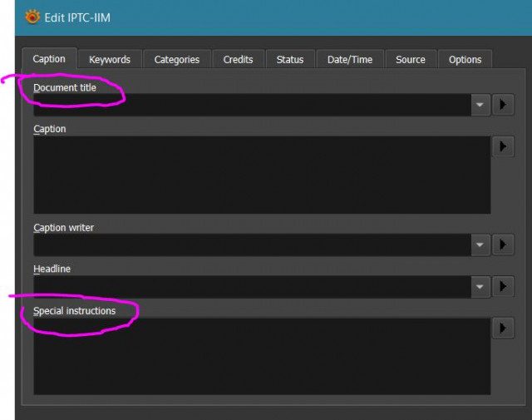This screenshot has height=420, width=532.
Task: Expand the Caption writer dropdown
Action: click(x=480, y=245)
